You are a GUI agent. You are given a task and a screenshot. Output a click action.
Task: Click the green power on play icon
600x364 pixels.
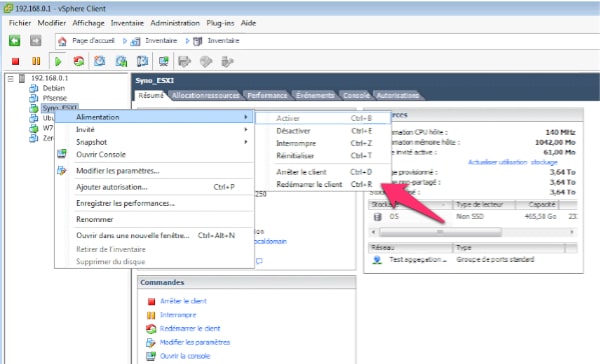(58, 61)
